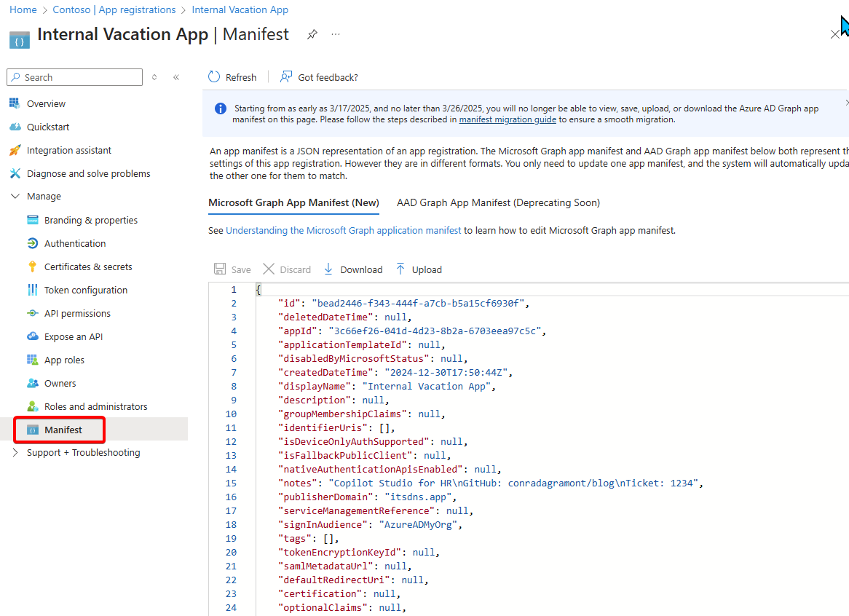This screenshot has width=849, height=616.
Task: Open Overview in the sidebar
Action: coord(46,103)
